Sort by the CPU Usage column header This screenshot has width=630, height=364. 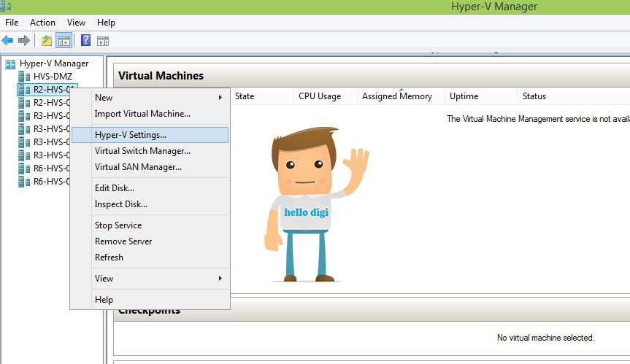(x=326, y=96)
